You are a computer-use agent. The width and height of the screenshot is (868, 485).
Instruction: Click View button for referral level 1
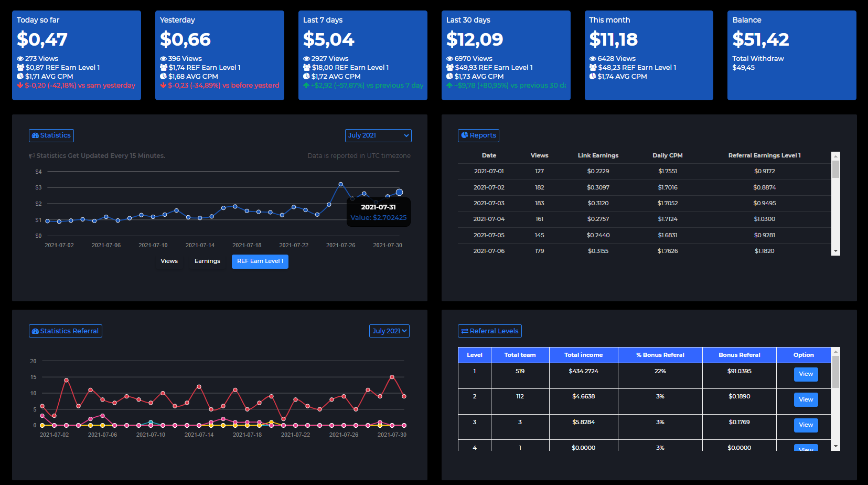click(x=806, y=374)
